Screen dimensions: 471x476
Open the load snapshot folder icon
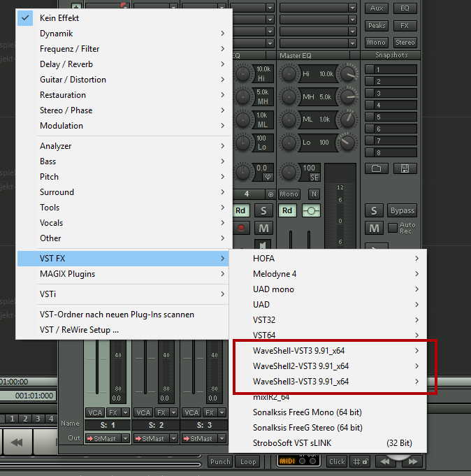376,168
